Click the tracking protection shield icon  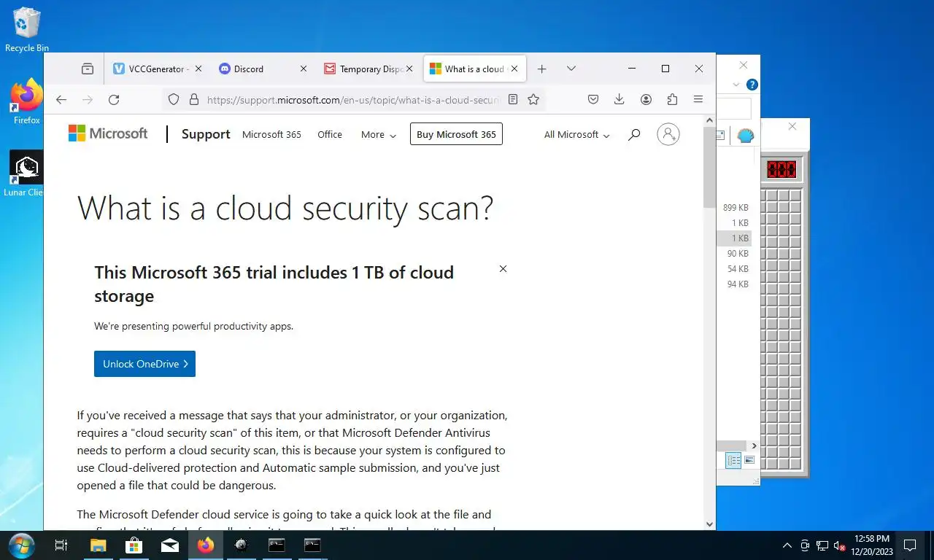click(174, 100)
